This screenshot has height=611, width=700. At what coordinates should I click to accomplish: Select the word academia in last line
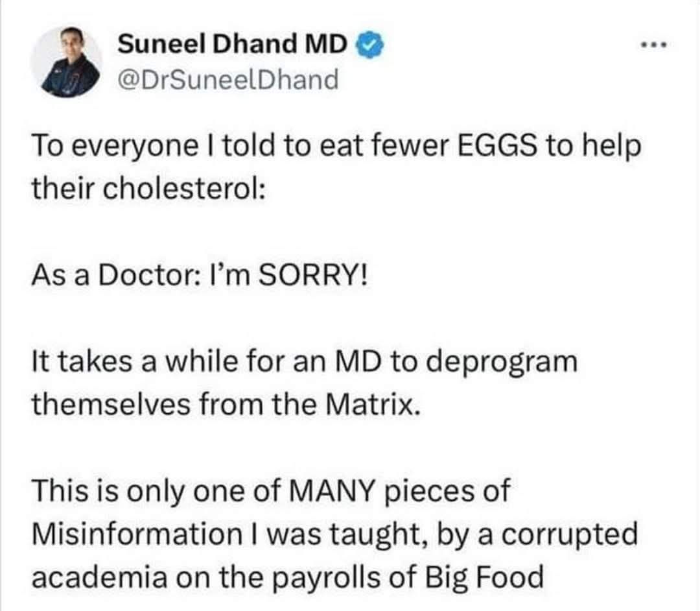tap(99, 577)
